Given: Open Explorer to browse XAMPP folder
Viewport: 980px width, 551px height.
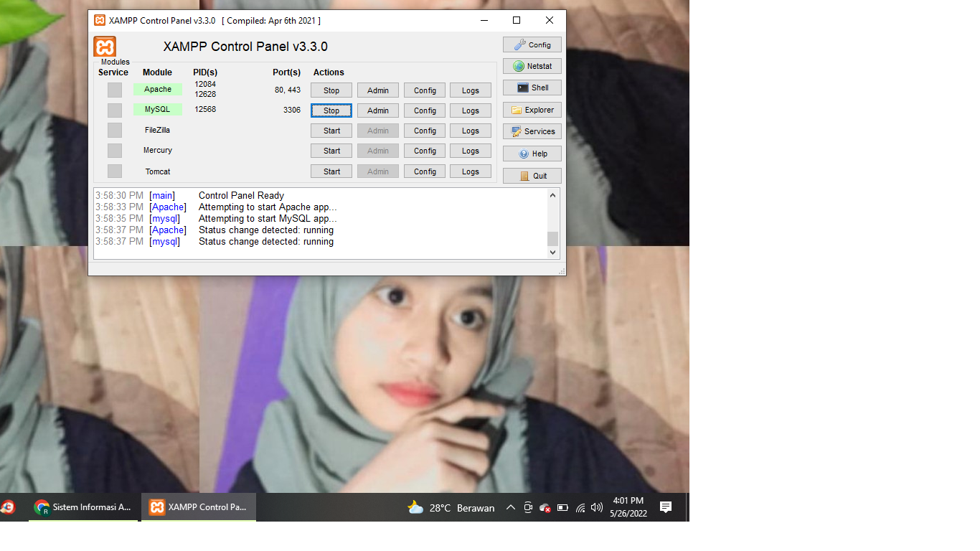Looking at the screenshot, I should (532, 110).
